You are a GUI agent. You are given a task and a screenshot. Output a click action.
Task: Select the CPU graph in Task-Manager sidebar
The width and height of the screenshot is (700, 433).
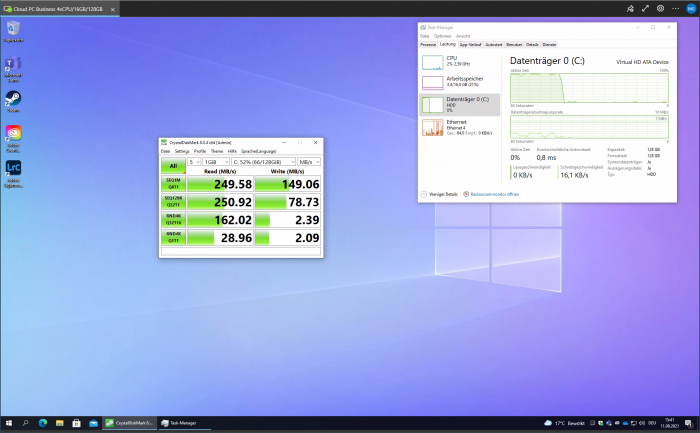pyautogui.click(x=433, y=62)
